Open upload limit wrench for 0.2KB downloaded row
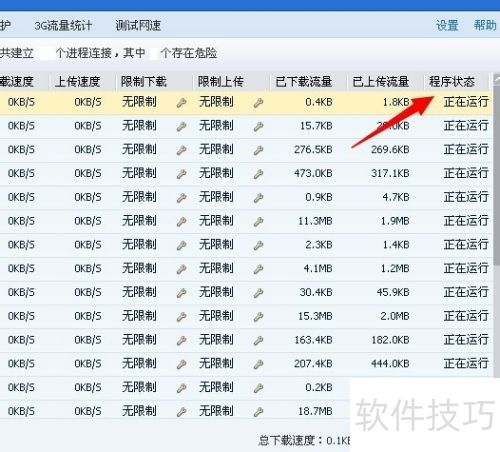500x452 pixels. pyautogui.click(x=258, y=388)
